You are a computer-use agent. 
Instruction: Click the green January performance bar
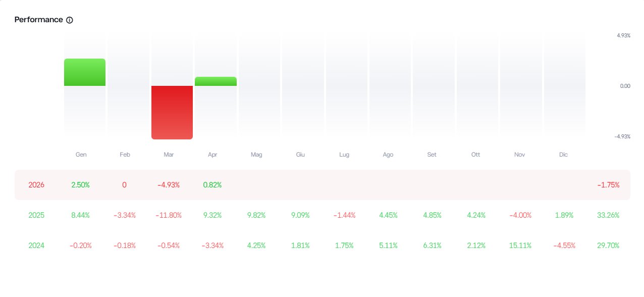pyautogui.click(x=85, y=72)
